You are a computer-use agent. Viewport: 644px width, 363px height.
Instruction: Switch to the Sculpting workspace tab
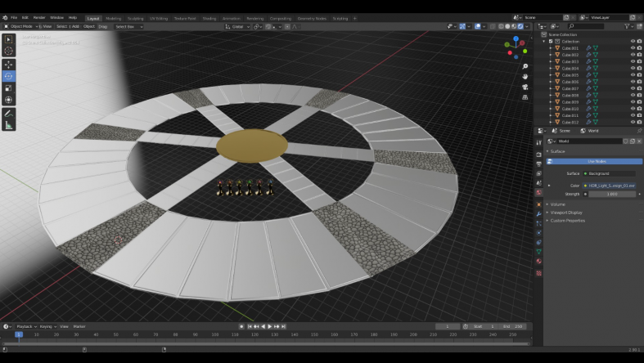135,17
